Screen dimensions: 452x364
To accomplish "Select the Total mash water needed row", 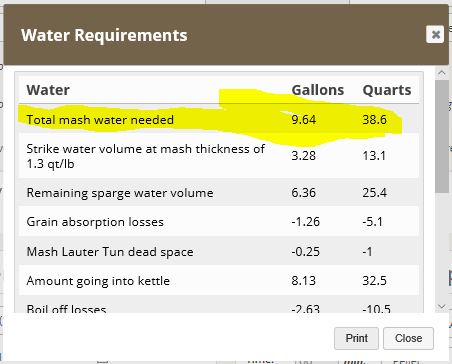I will tap(219, 119).
